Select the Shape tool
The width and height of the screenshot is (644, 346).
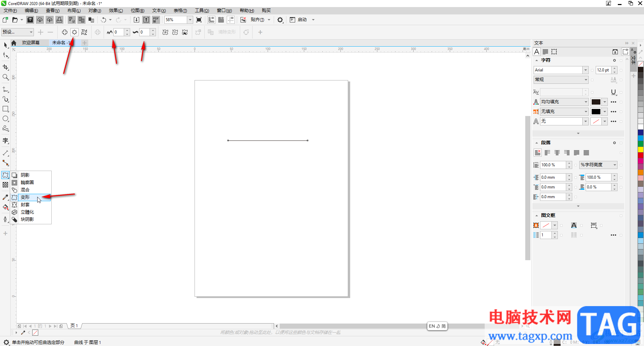click(5, 55)
